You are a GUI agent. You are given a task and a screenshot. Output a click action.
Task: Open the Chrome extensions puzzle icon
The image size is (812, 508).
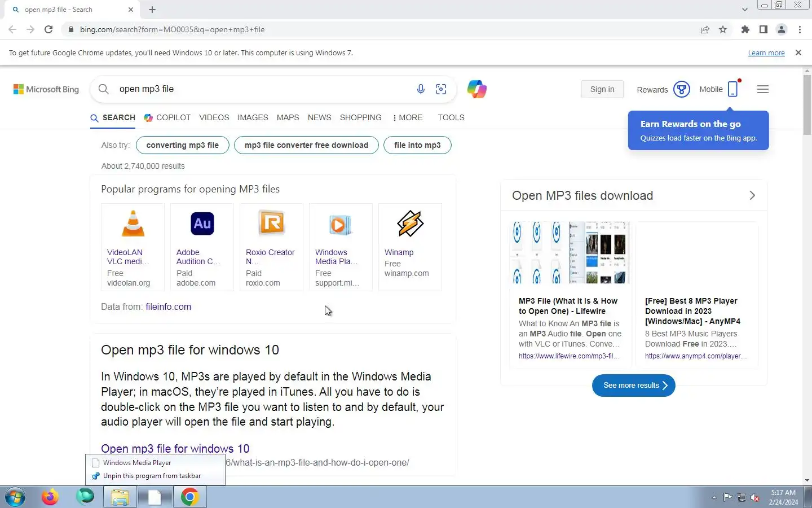pos(745,29)
